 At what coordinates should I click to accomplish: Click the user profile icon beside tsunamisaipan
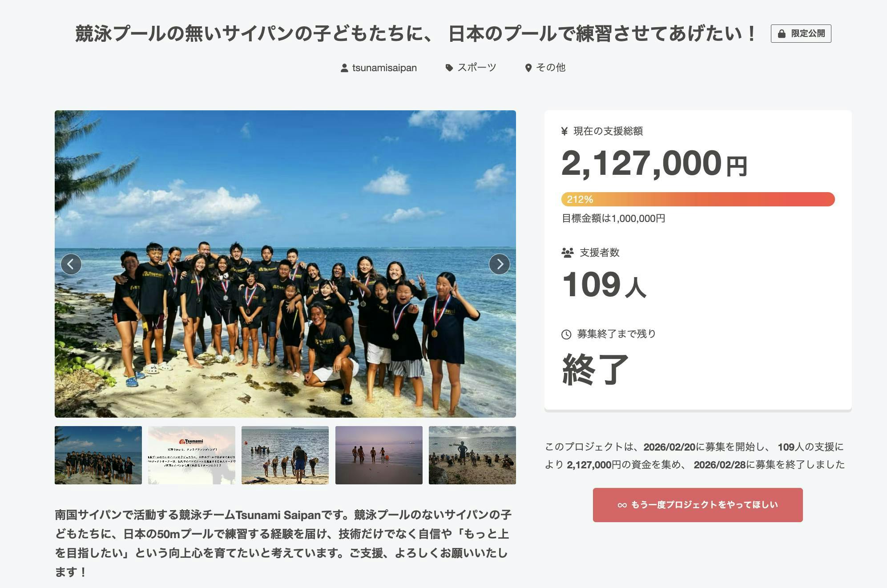pyautogui.click(x=344, y=68)
